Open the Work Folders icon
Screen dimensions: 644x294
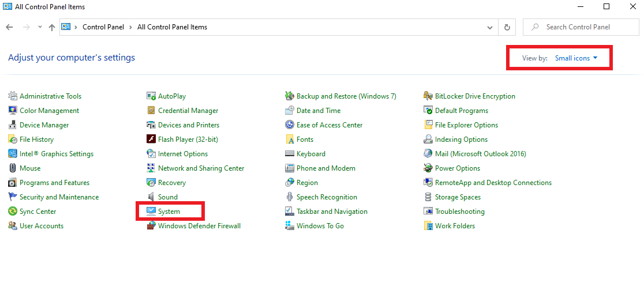coord(428,225)
